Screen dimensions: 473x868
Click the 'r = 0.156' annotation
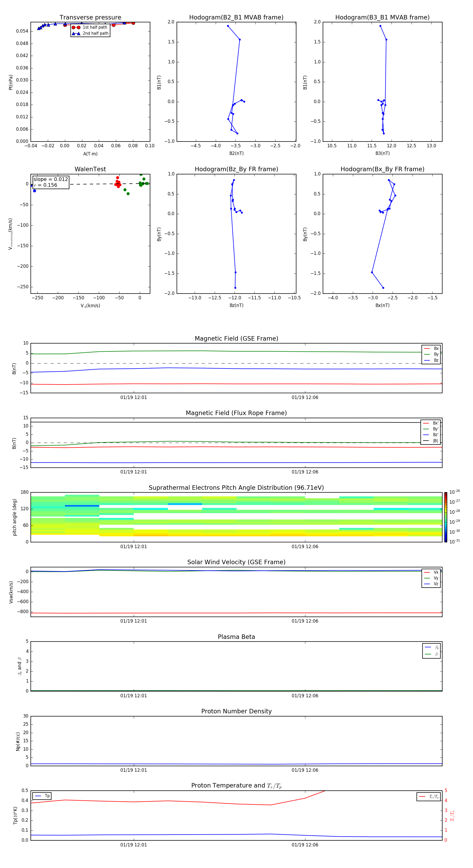point(45,185)
